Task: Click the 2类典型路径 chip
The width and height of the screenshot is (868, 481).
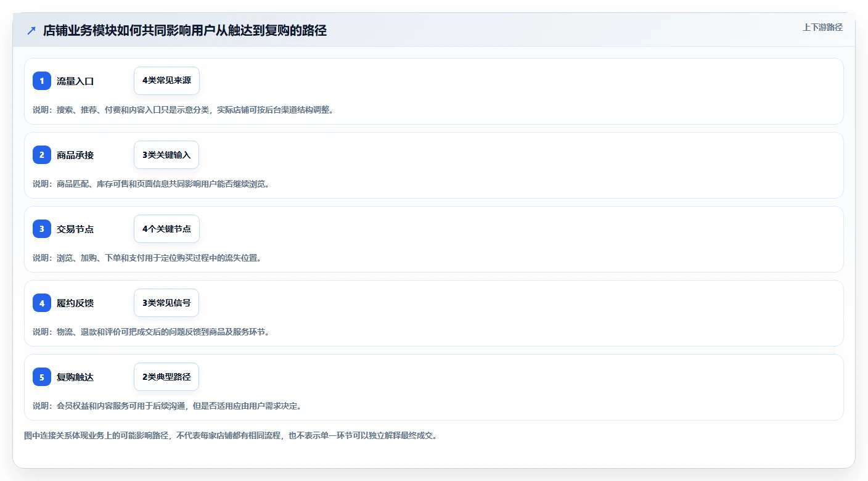Action: (x=166, y=377)
